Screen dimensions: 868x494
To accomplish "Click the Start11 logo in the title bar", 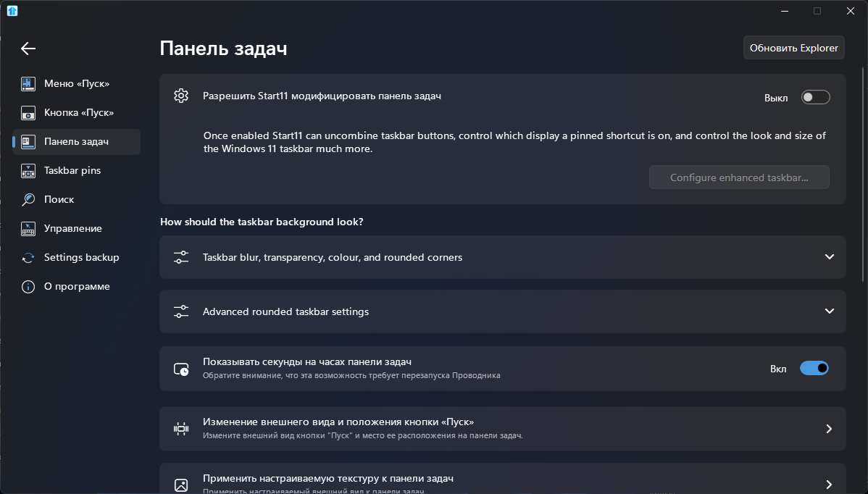I will pyautogui.click(x=12, y=11).
